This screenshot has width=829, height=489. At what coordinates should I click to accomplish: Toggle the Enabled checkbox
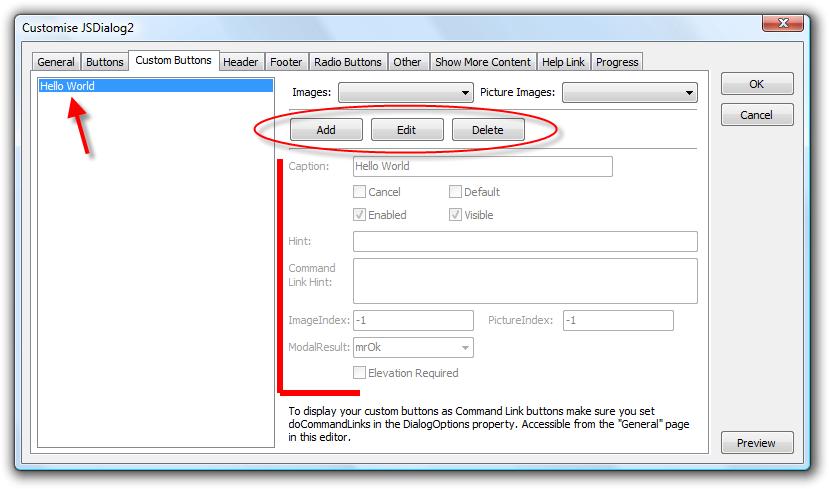[x=360, y=215]
